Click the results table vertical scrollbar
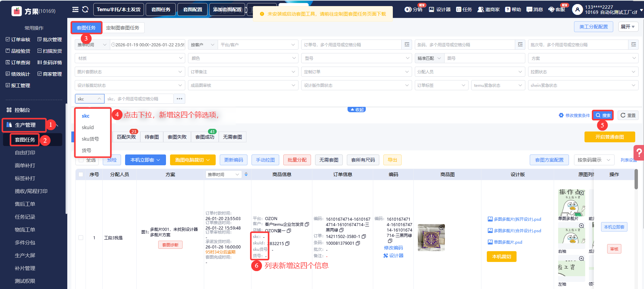 coord(636,179)
